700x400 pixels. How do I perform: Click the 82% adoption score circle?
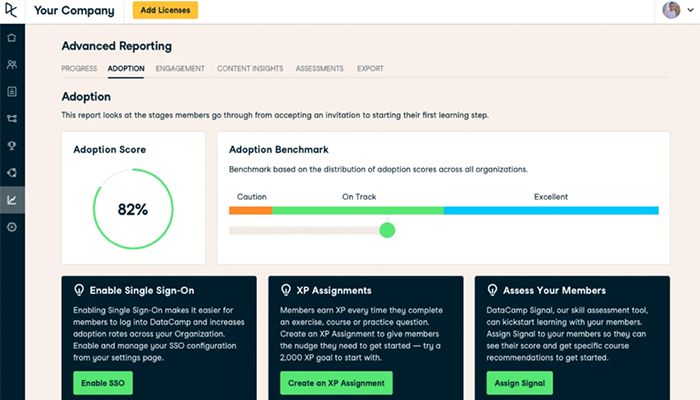coord(133,209)
